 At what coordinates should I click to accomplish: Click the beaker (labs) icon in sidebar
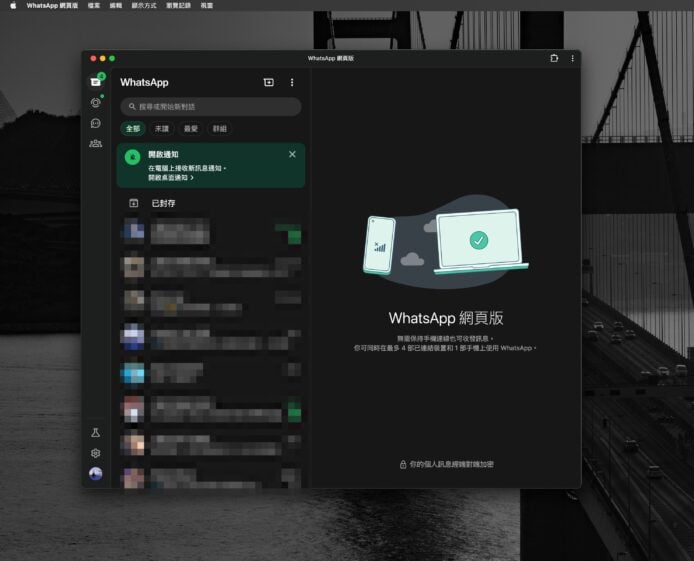pyautogui.click(x=95, y=433)
